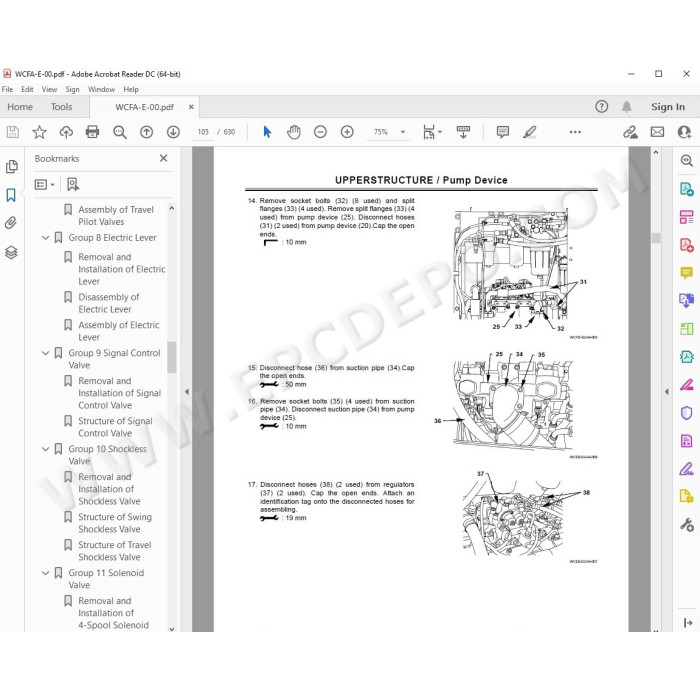Collapse Group 10 Shockless Valve
This screenshot has height=700, width=700.
coord(46,449)
